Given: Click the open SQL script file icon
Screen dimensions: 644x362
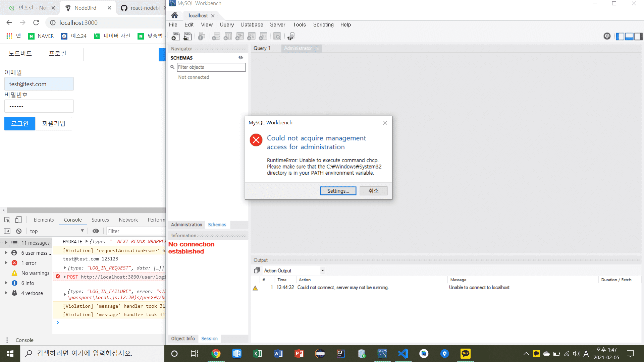Looking at the screenshot, I should [x=187, y=36].
